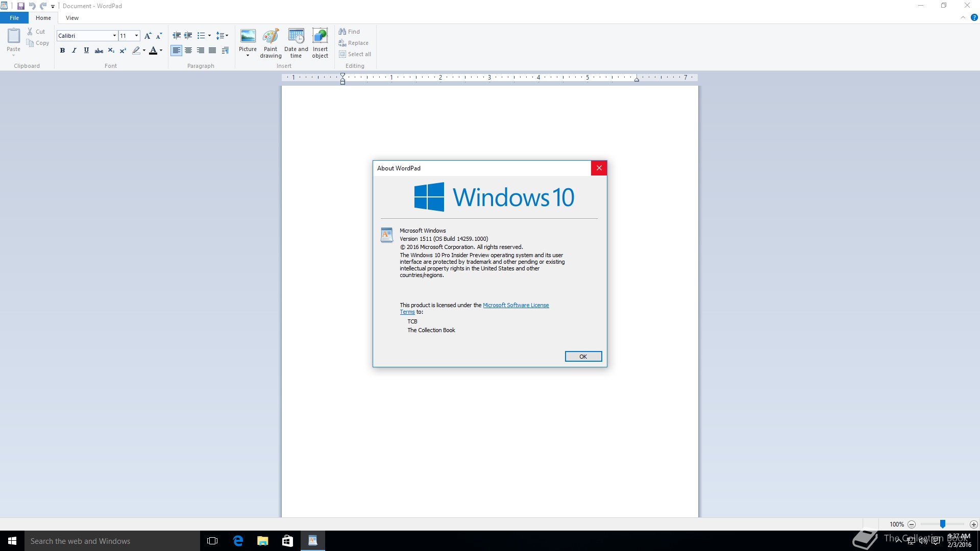Click the text highlight color pen

136,51
